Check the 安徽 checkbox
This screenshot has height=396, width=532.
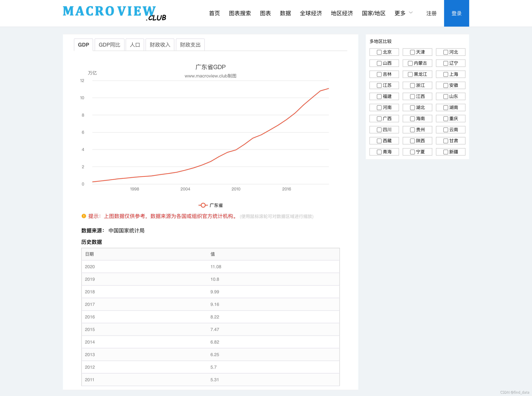pos(445,85)
